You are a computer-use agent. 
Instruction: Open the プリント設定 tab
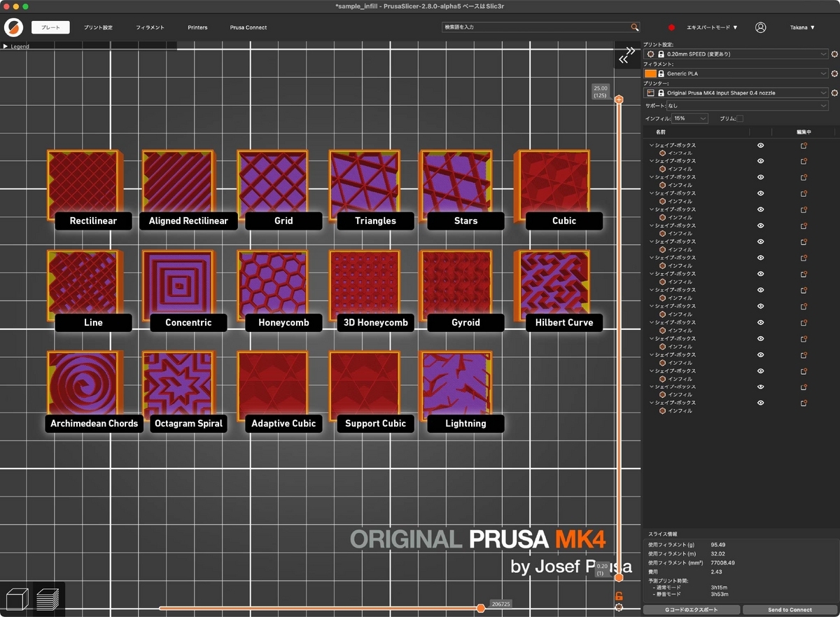click(98, 27)
